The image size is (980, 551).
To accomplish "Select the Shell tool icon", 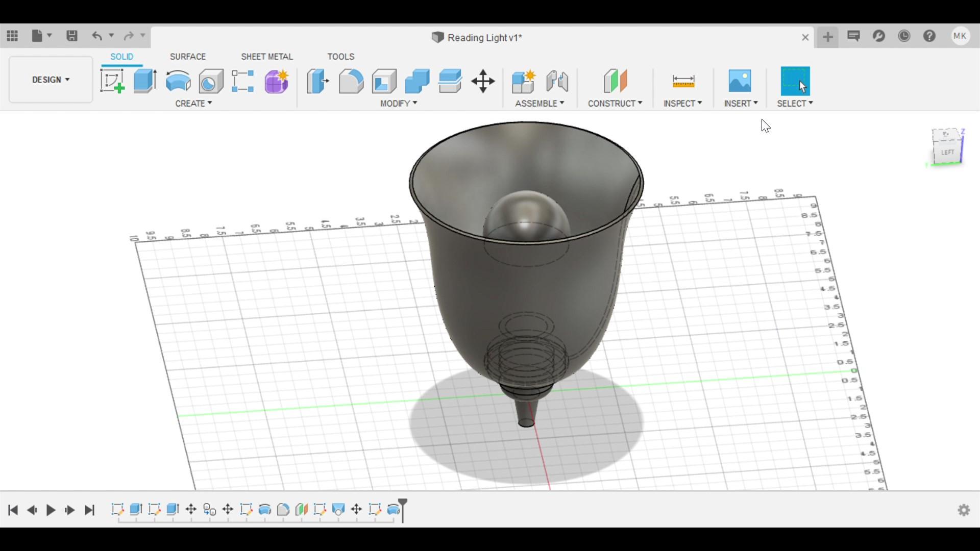I will point(384,81).
